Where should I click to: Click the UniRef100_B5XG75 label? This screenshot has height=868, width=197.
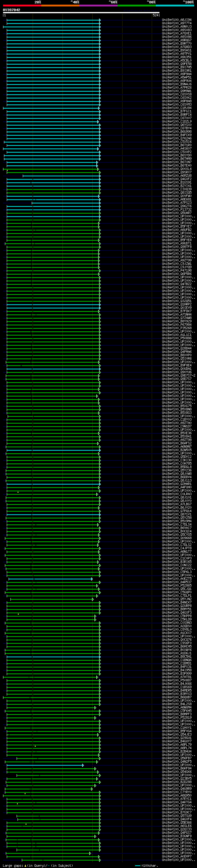(x=177, y=406)
